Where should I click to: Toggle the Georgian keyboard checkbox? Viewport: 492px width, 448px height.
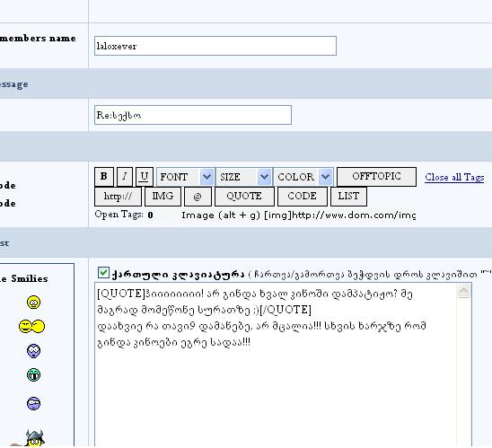(x=103, y=273)
